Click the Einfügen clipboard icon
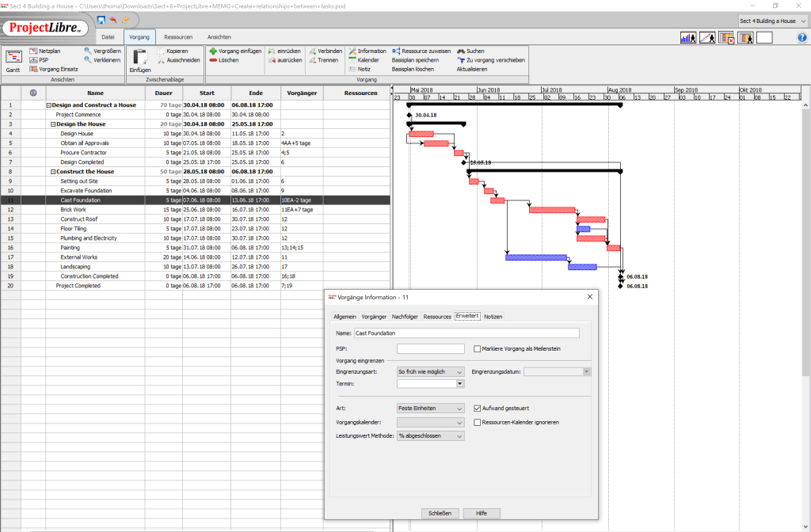This screenshot has height=532, width=811. [139, 57]
